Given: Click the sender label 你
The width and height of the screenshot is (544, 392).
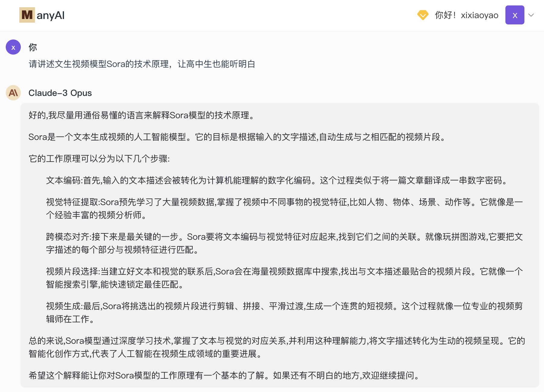Looking at the screenshot, I should 33,47.
